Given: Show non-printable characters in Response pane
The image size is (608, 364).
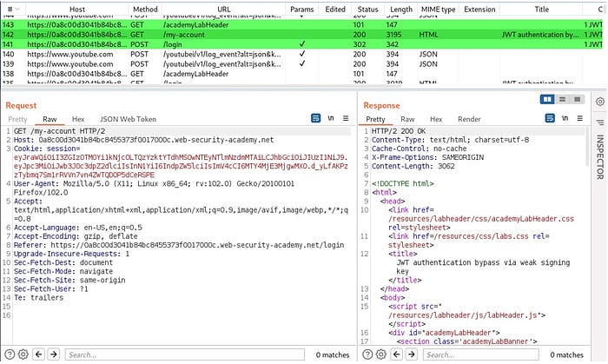Looking at the screenshot, I should (565, 118).
